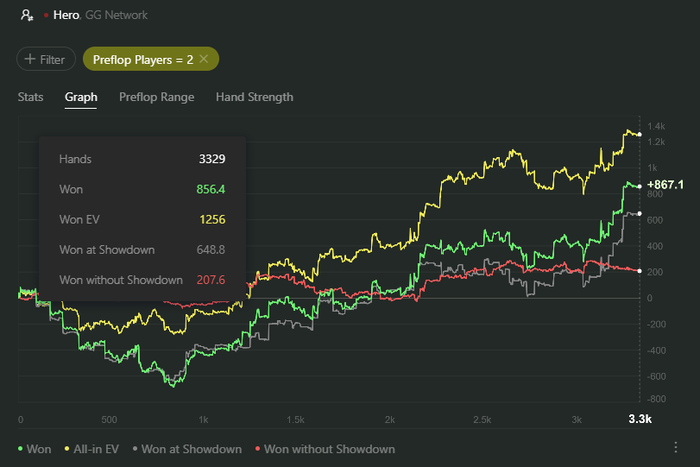Toggle the Won line in legend
This screenshot has width=700, height=467.
point(35,449)
